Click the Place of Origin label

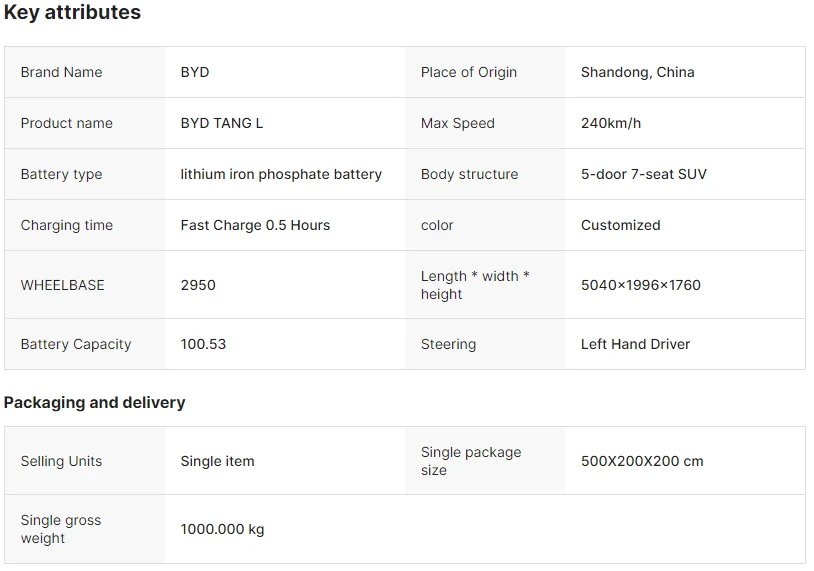(x=469, y=72)
